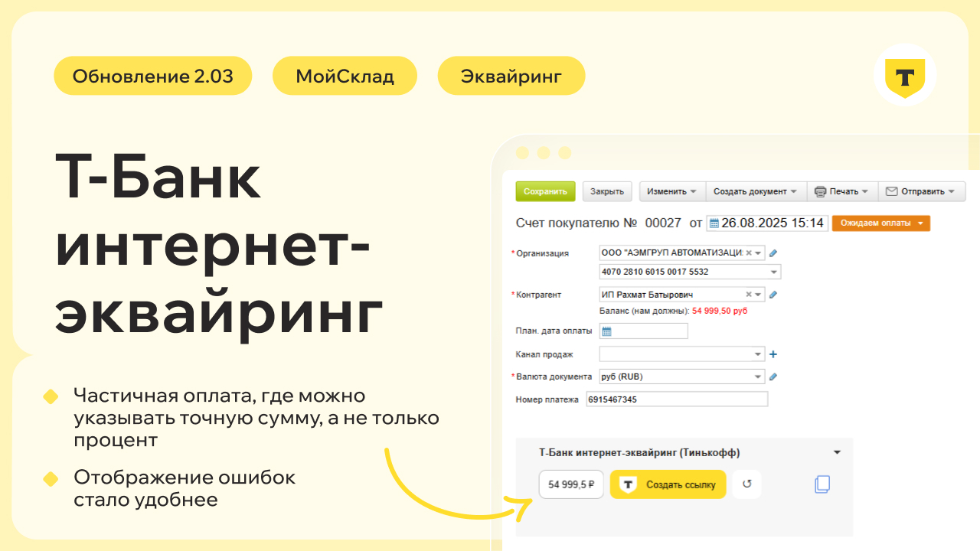Edit the Организация using the pencil icon

coord(773,253)
